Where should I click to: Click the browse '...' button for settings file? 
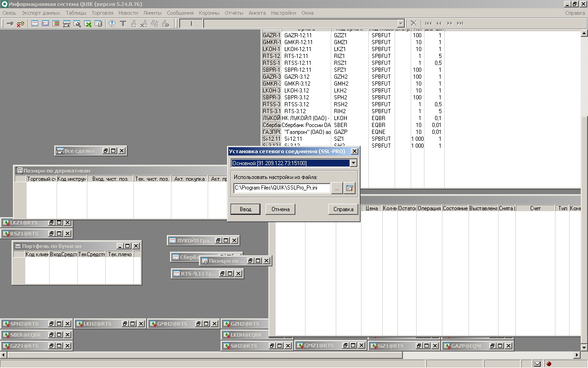(337, 188)
